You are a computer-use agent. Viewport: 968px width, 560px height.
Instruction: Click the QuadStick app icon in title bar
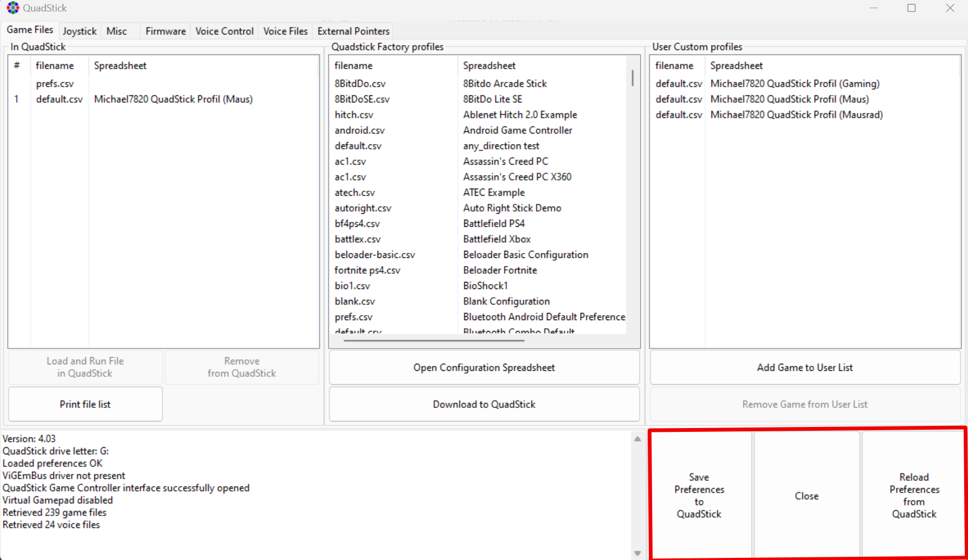13,8
